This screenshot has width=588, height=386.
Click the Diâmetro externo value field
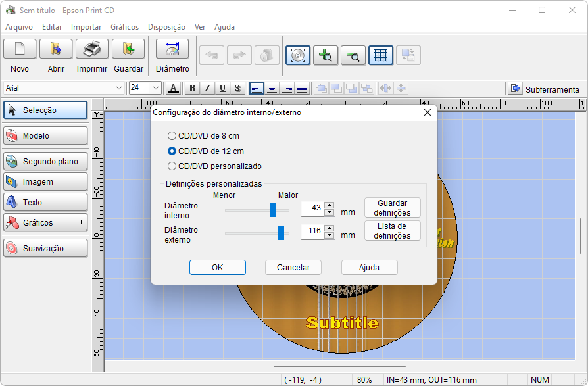pyautogui.click(x=312, y=231)
